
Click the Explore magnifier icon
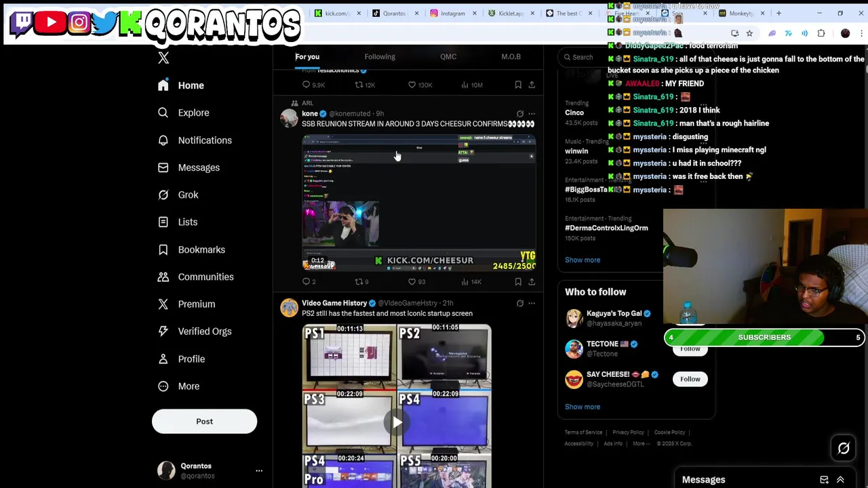click(163, 113)
